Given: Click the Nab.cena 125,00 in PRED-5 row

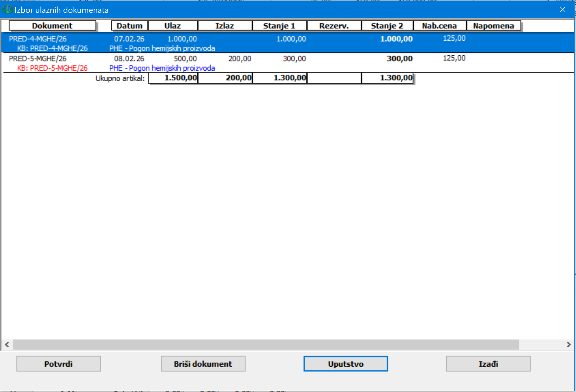Looking at the screenshot, I should point(454,58).
